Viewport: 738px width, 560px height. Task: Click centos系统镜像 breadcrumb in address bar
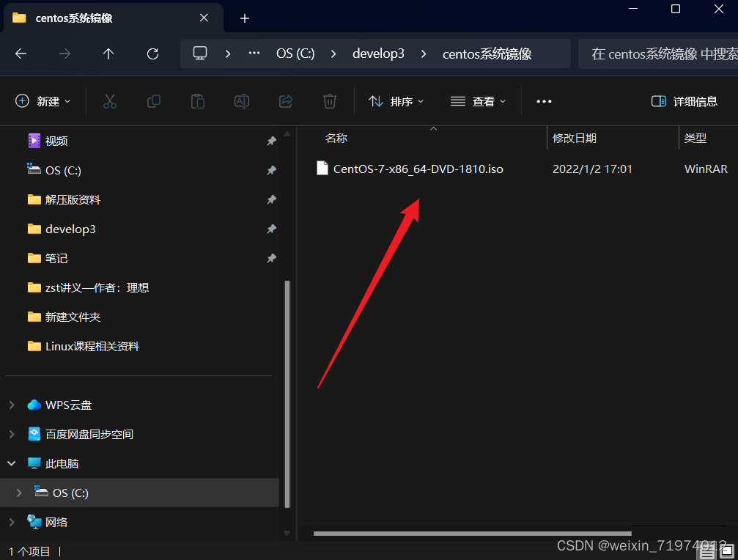point(487,54)
